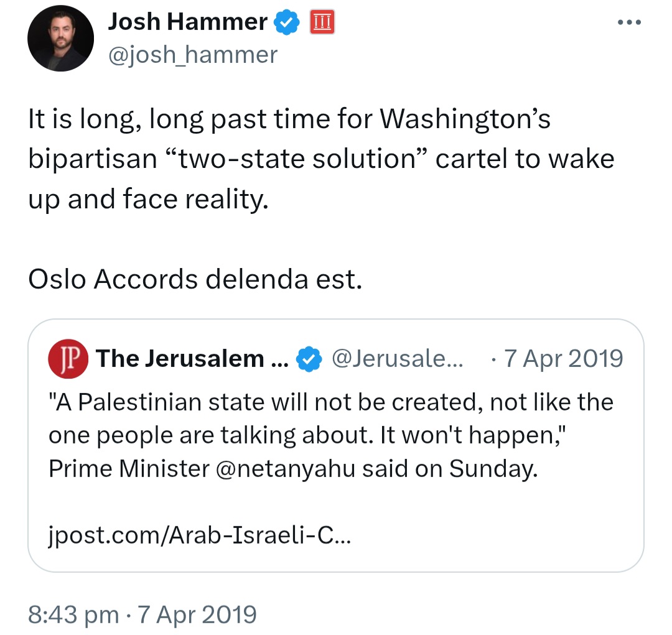The height and width of the screenshot is (635, 672).
Task: Follow the jpost.com/Arab-Israeli-C... link
Action: tap(200, 535)
